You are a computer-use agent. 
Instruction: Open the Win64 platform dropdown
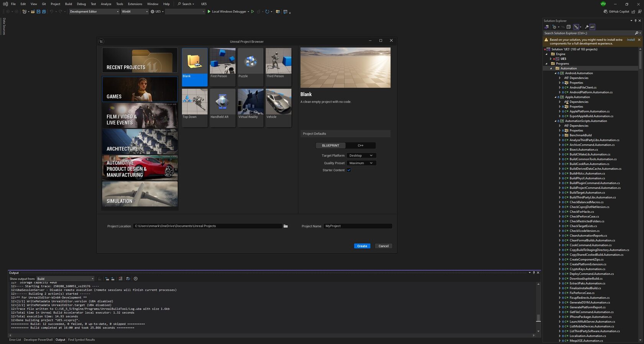(x=135, y=11)
